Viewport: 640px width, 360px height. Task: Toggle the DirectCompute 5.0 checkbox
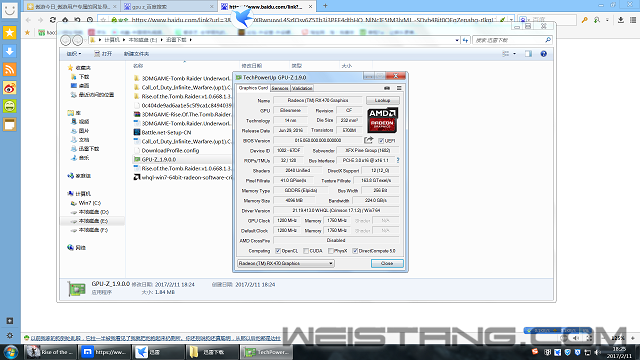coord(355,251)
